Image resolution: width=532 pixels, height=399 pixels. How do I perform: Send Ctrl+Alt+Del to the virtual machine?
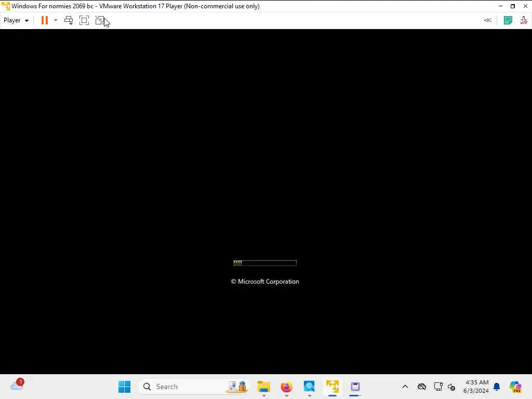(69, 20)
